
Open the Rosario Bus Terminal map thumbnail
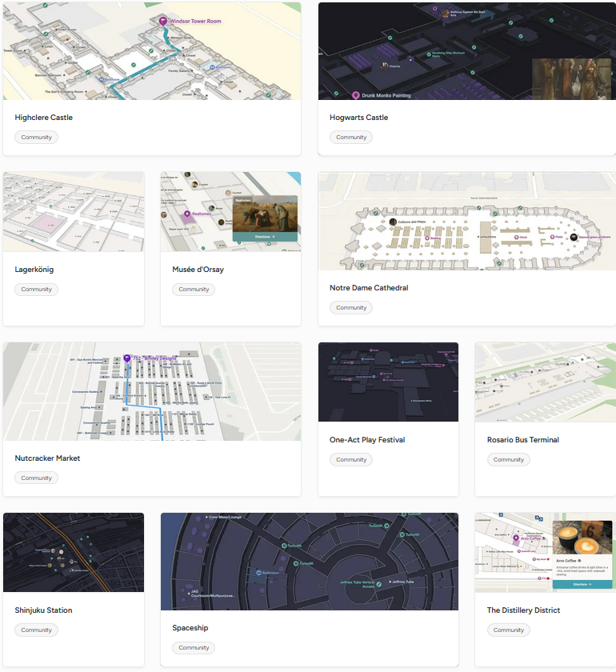(x=546, y=382)
